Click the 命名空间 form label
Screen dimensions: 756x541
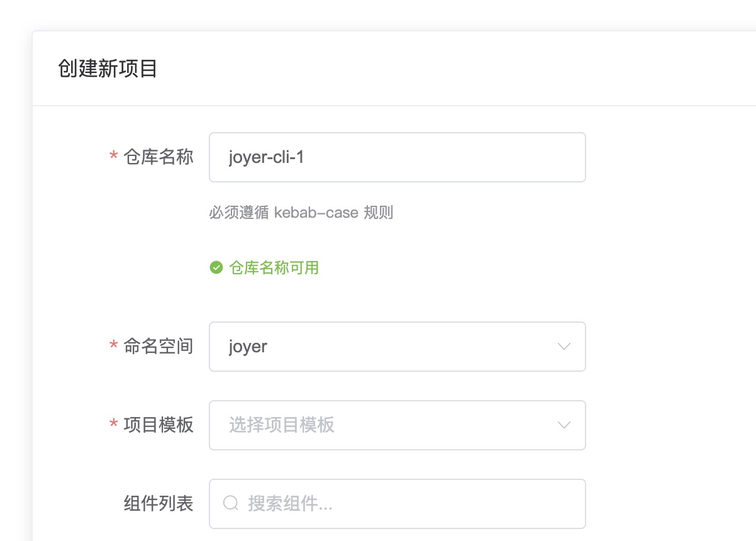[x=158, y=346]
